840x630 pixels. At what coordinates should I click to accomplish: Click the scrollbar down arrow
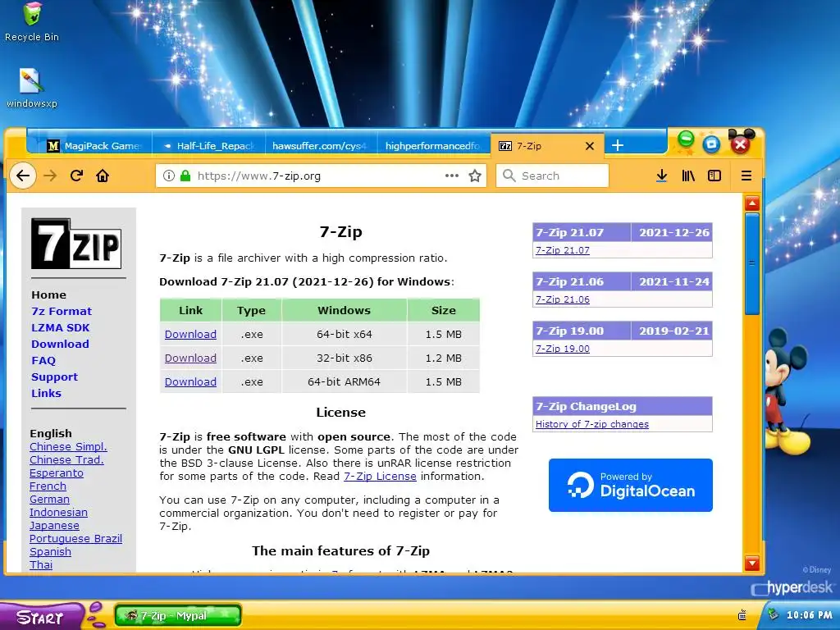coord(752,563)
